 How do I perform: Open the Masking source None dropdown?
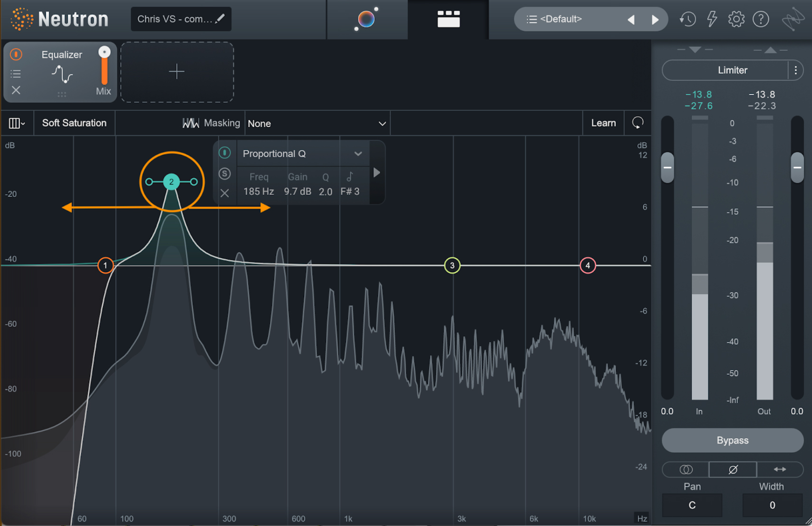(317, 123)
